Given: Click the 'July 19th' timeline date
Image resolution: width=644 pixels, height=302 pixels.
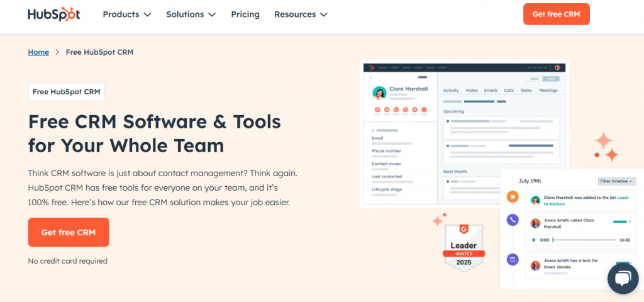Looking at the screenshot, I should click(530, 181).
